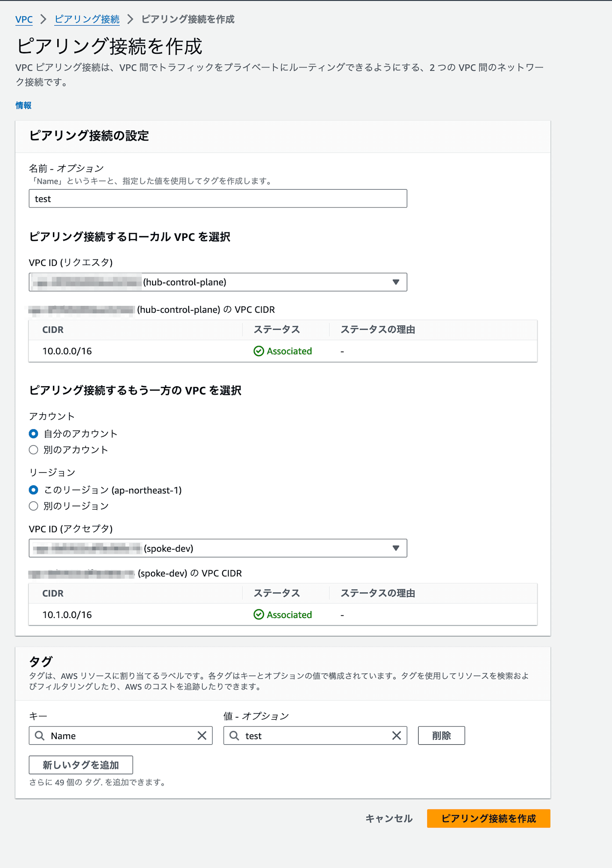Image resolution: width=612 pixels, height=868 pixels.
Task: Click the accepter VPC dropdown arrow
Action: (x=396, y=548)
